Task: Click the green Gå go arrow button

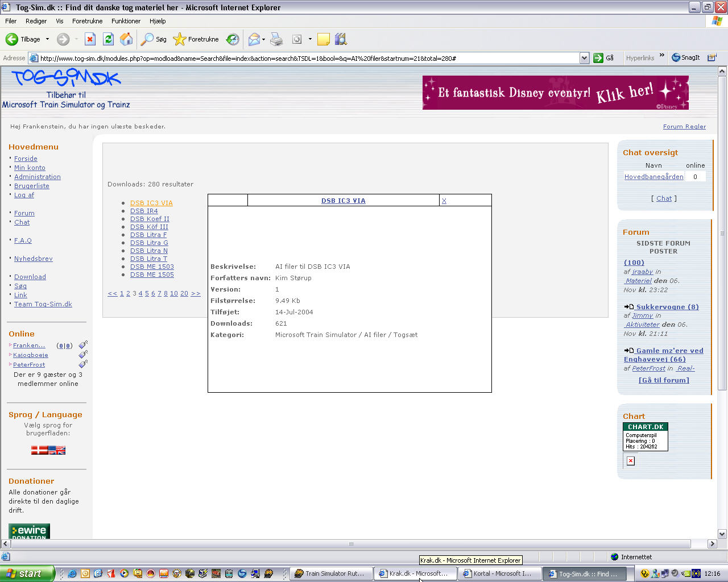Action: point(604,58)
